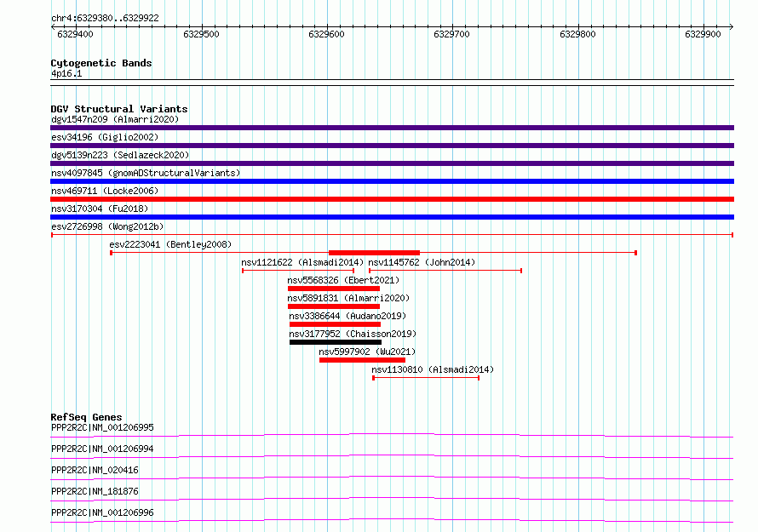Image resolution: width=758 pixels, height=532 pixels.
Task: Click the nsv1145762 (John2014) variant label
Action: pyautogui.click(x=422, y=262)
